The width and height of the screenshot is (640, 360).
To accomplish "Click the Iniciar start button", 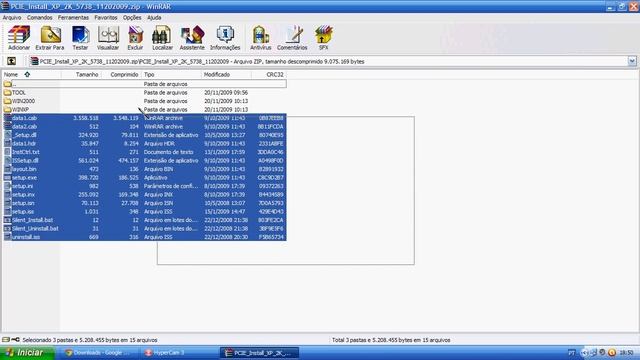I will click(28, 353).
